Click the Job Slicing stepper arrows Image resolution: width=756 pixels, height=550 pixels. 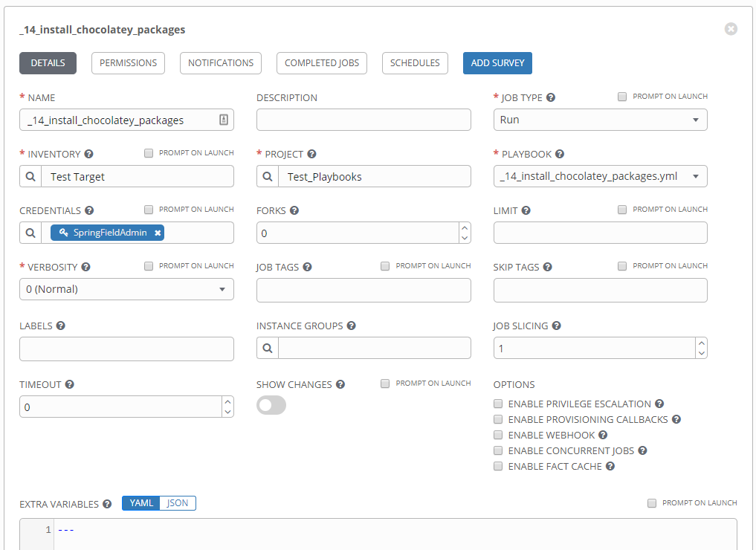click(701, 348)
